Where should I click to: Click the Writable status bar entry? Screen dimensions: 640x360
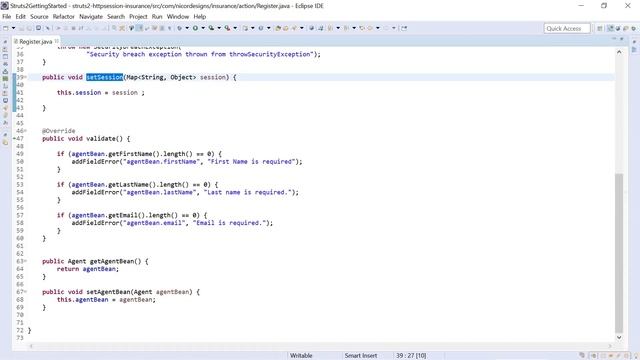click(x=301, y=356)
